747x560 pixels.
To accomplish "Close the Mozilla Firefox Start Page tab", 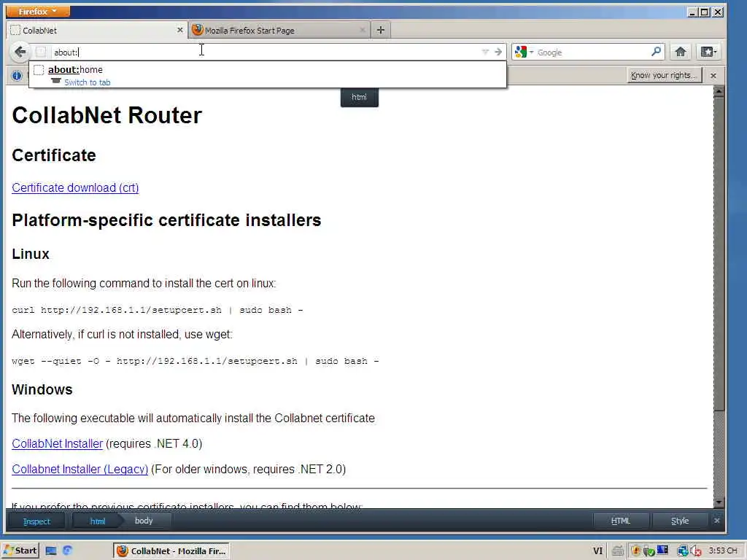I will tap(362, 30).
